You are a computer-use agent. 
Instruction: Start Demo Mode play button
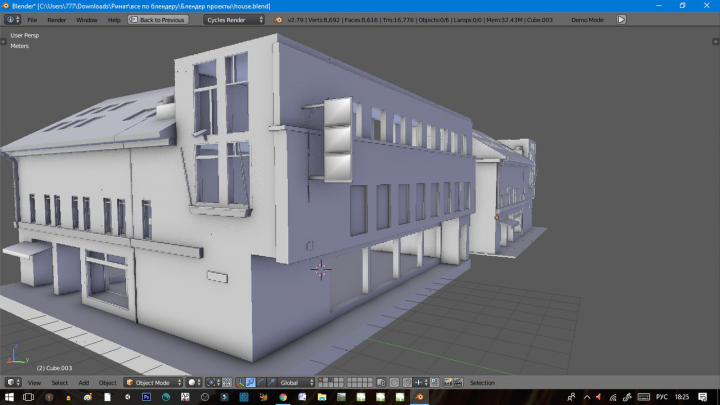621,20
